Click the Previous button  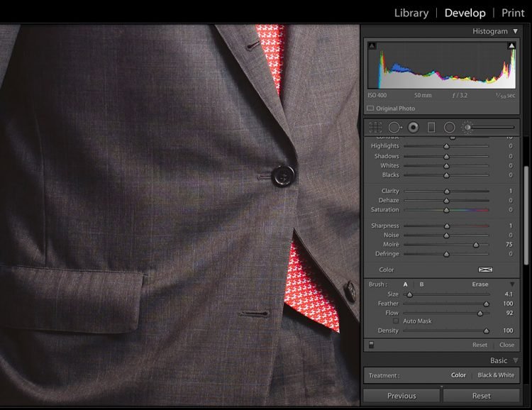pyautogui.click(x=401, y=396)
